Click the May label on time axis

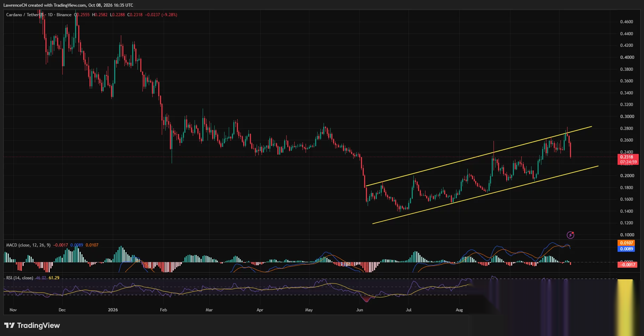[309, 310]
